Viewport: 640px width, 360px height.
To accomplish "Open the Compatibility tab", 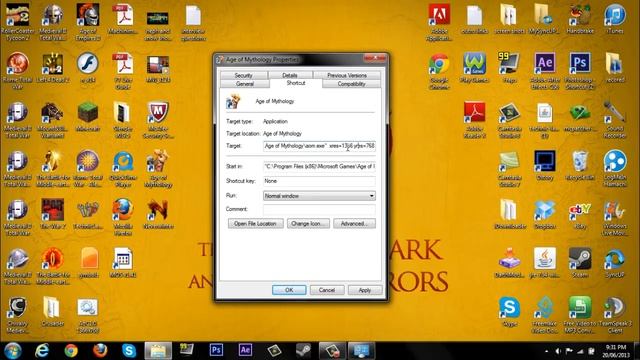I will (x=351, y=84).
